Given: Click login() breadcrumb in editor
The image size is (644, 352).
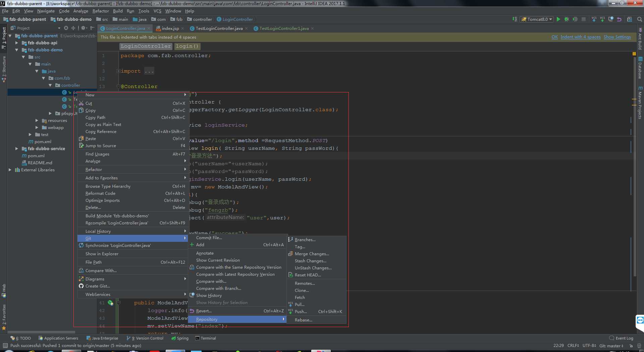Looking at the screenshot, I should click(187, 46).
